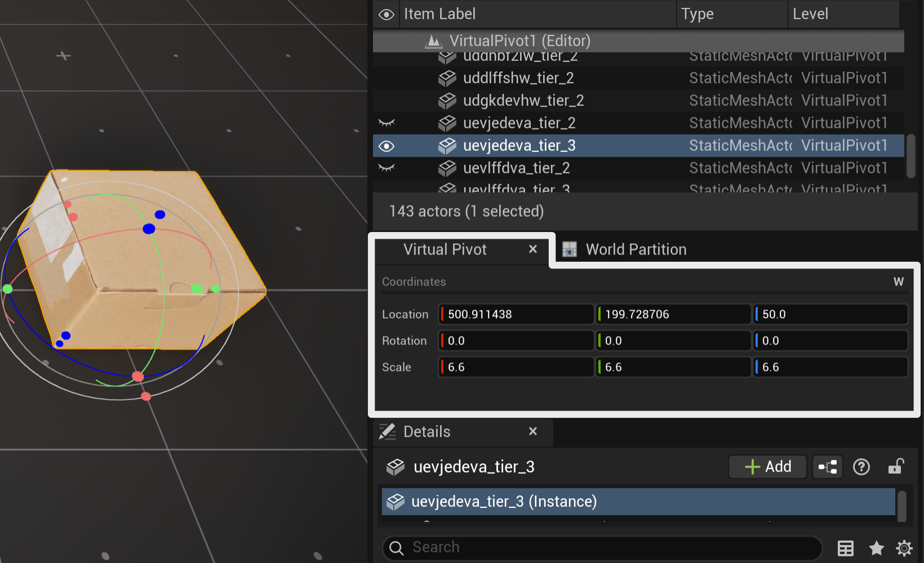Screen dimensions: 924x563
Task: Toggle the Details panel lock icon
Action: 896,467
